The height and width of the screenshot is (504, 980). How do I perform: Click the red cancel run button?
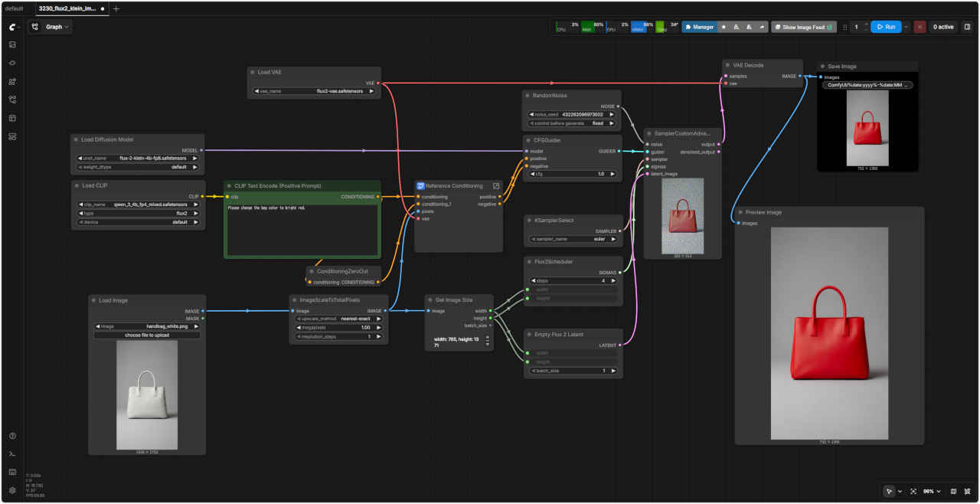click(x=920, y=27)
